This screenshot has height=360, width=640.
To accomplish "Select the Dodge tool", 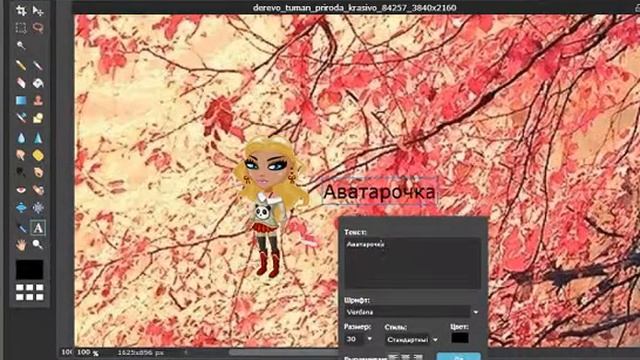I will point(21,172).
